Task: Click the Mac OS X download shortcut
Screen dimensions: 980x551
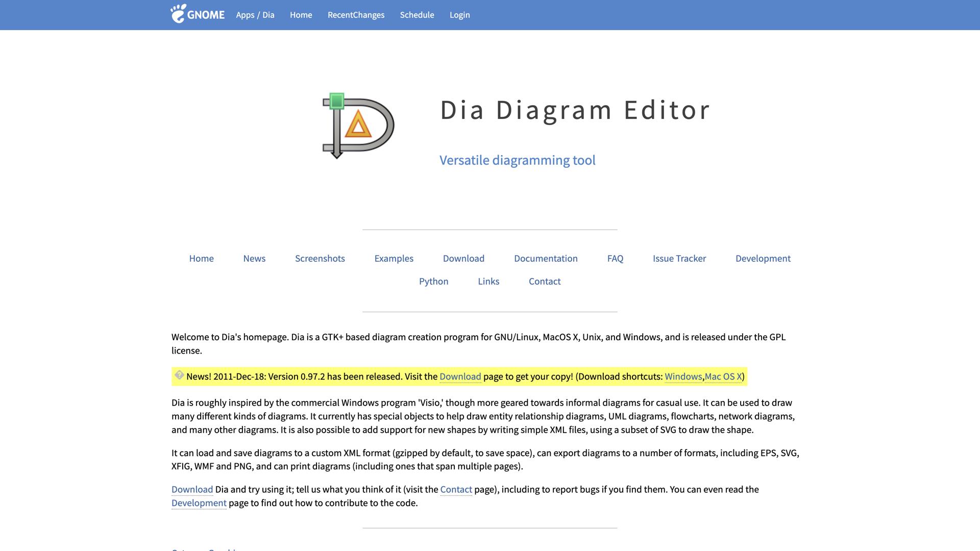Action: pos(723,377)
